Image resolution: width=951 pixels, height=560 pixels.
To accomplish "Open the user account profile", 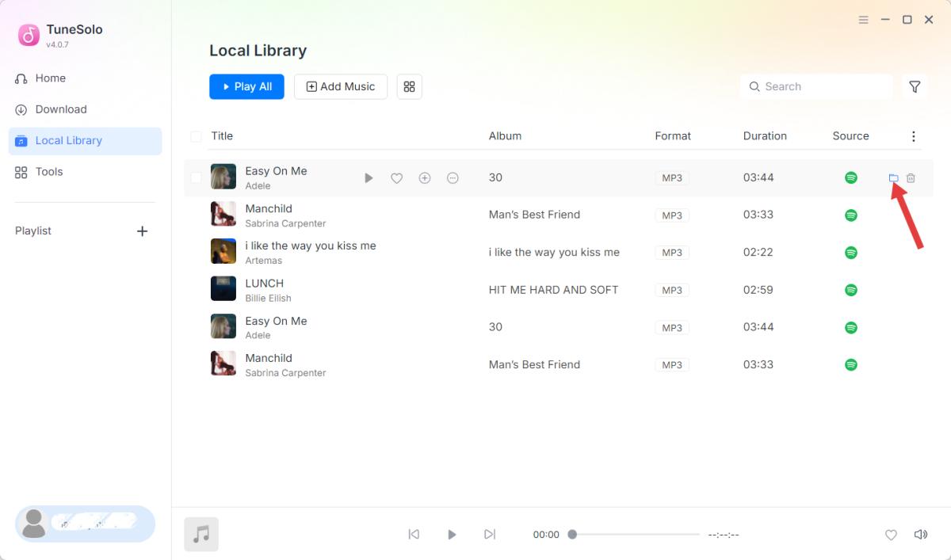I will (x=86, y=524).
